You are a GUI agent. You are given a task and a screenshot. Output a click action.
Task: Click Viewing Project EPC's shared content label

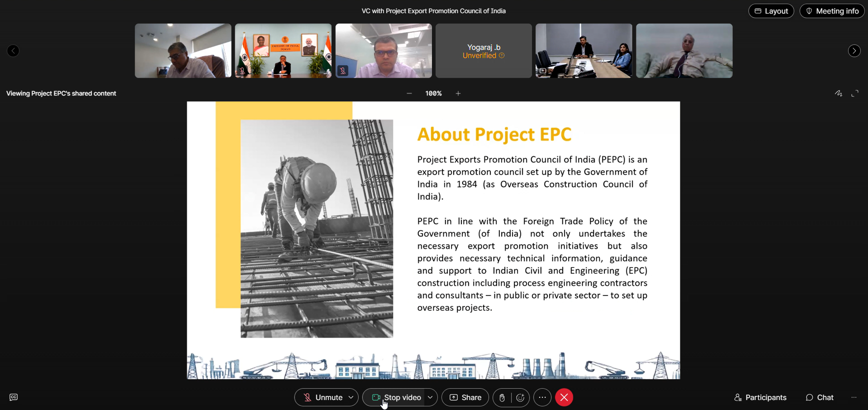(61, 93)
